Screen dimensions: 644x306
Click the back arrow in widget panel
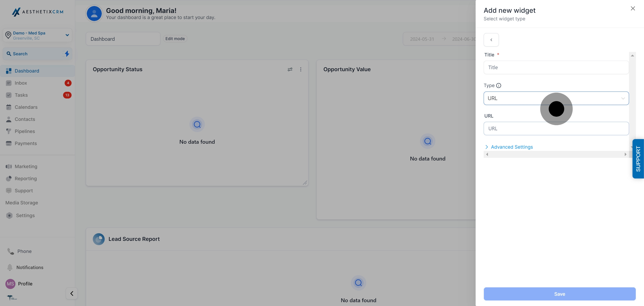[491, 40]
